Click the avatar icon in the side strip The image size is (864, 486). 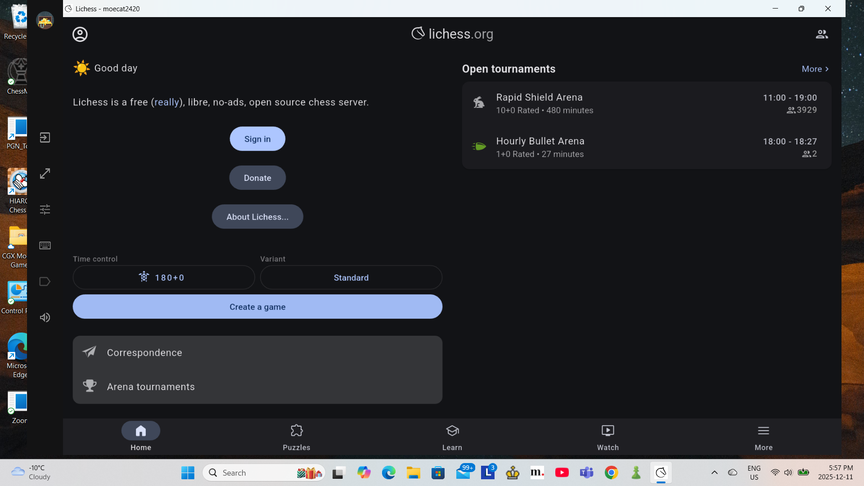45,21
